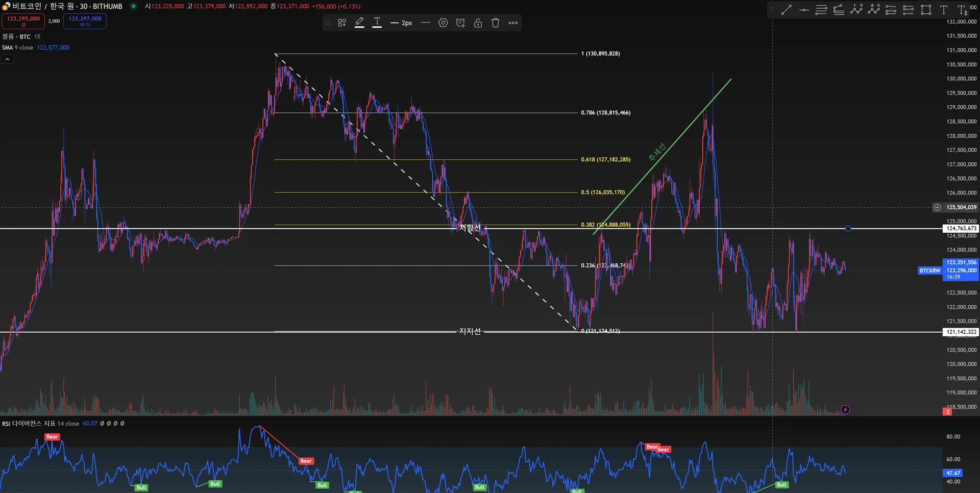
Task: Click the 2,000 spread value between sell and buy
Action: [x=54, y=21]
